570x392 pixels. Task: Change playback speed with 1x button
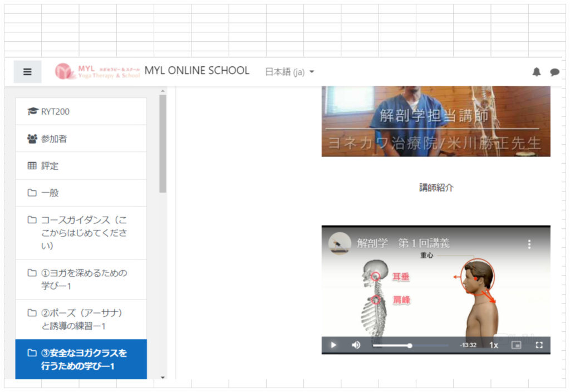pyautogui.click(x=494, y=345)
